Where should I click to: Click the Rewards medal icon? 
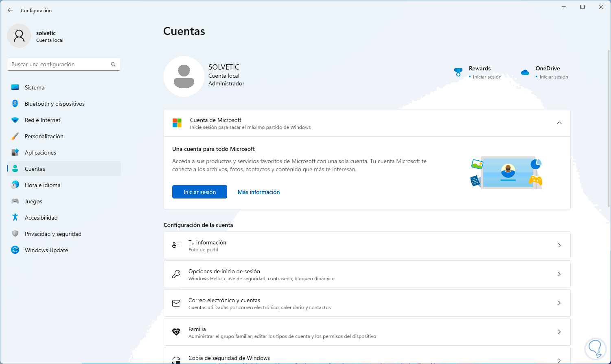[458, 72]
